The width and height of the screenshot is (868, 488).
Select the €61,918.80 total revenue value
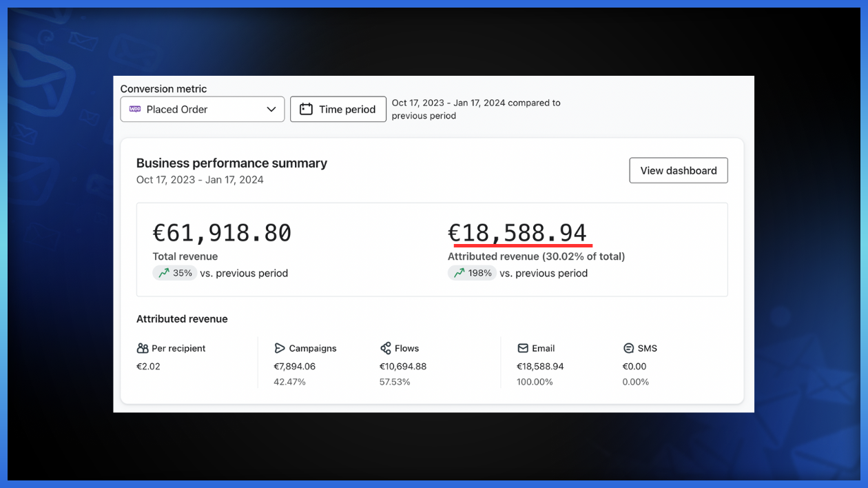pos(222,233)
